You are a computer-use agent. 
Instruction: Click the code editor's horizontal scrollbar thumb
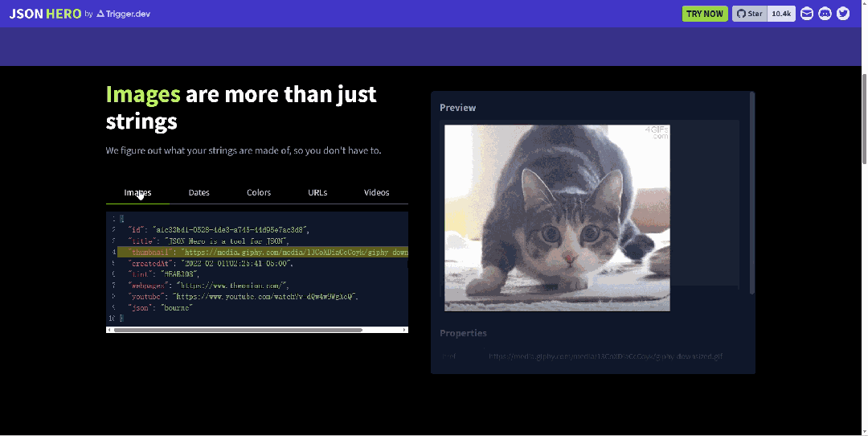click(237, 330)
